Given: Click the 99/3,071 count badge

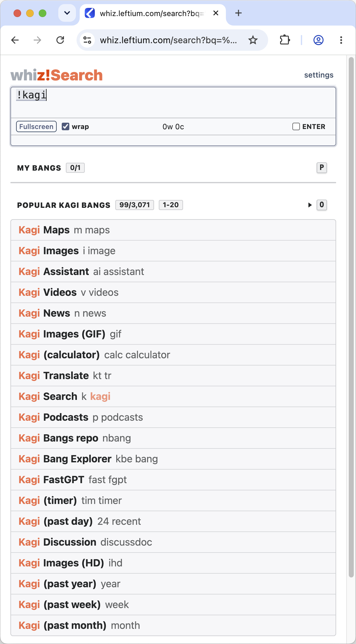Looking at the screenshot, I should [x=135, y=205].
